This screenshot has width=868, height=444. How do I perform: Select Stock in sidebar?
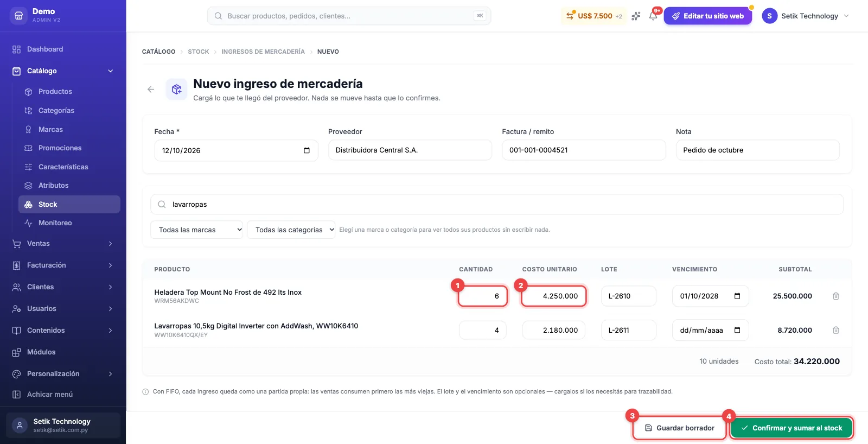69,204
